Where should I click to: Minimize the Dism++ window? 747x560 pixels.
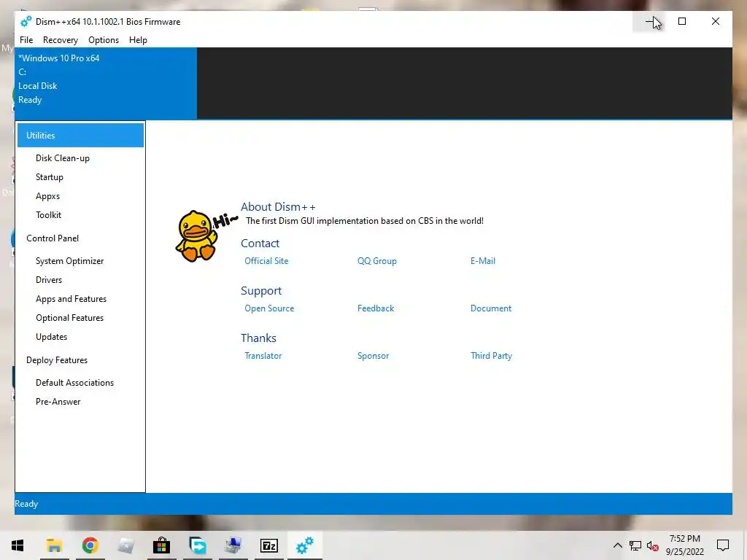click(650, 21)
